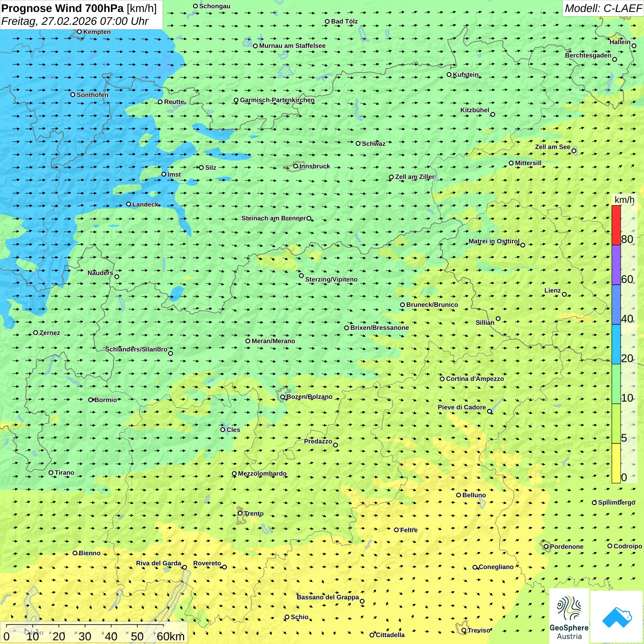The height and width of the screenshot is (644, 644).
Task: Click the 'Spilimbergo' label
Action: click(x=616, y=502)
